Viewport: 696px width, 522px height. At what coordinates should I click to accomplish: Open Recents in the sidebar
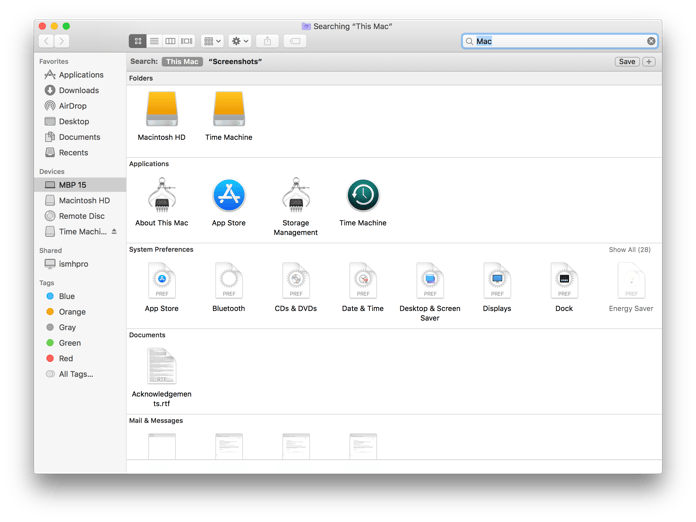[x=80, y=152]
